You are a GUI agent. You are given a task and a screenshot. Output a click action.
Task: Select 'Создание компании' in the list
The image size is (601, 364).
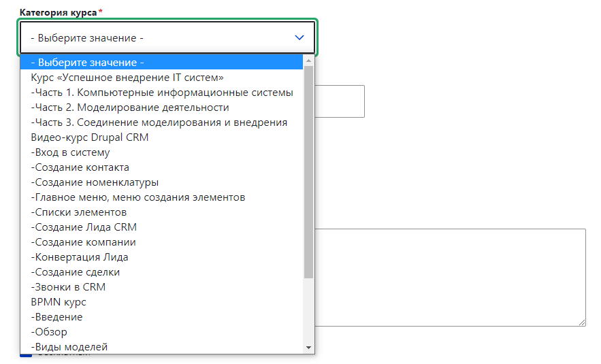point(161,242)
